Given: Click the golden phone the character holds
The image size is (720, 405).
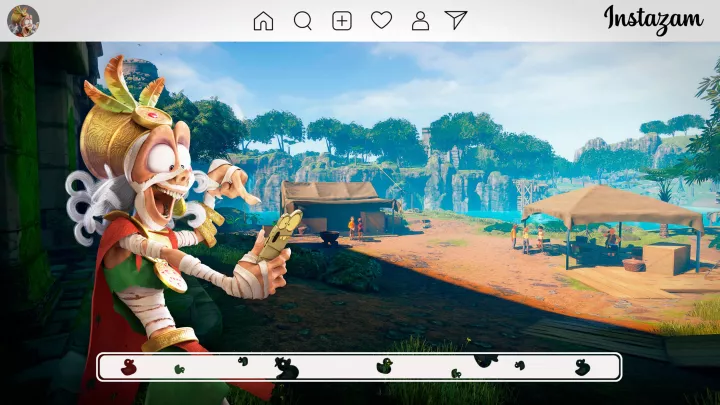Looking at the screenshot, I should tap(278, 236).
